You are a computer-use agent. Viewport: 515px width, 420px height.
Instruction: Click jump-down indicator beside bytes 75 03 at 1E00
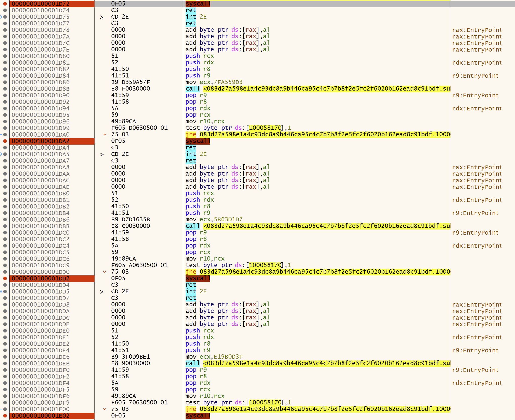(x=105, y=409)
